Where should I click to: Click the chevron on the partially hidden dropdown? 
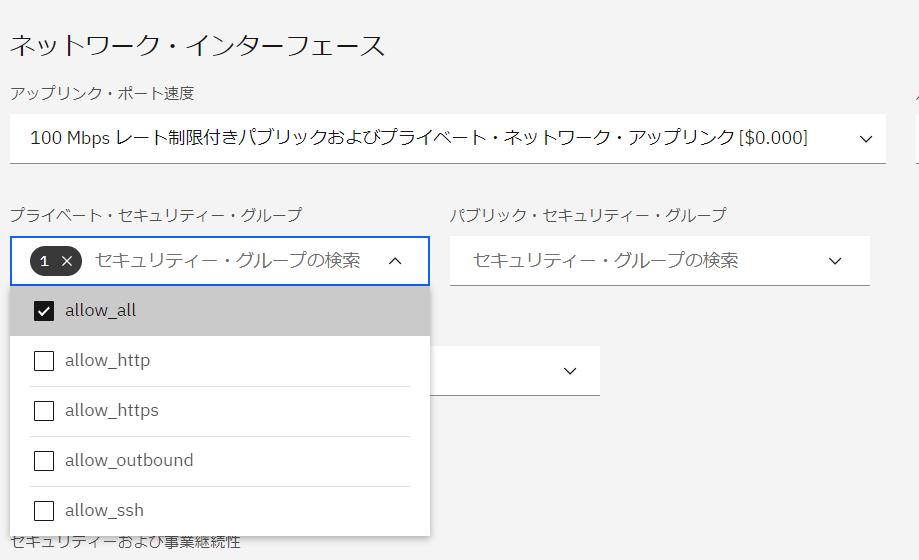pyautogui.click(x=570, y=371)
